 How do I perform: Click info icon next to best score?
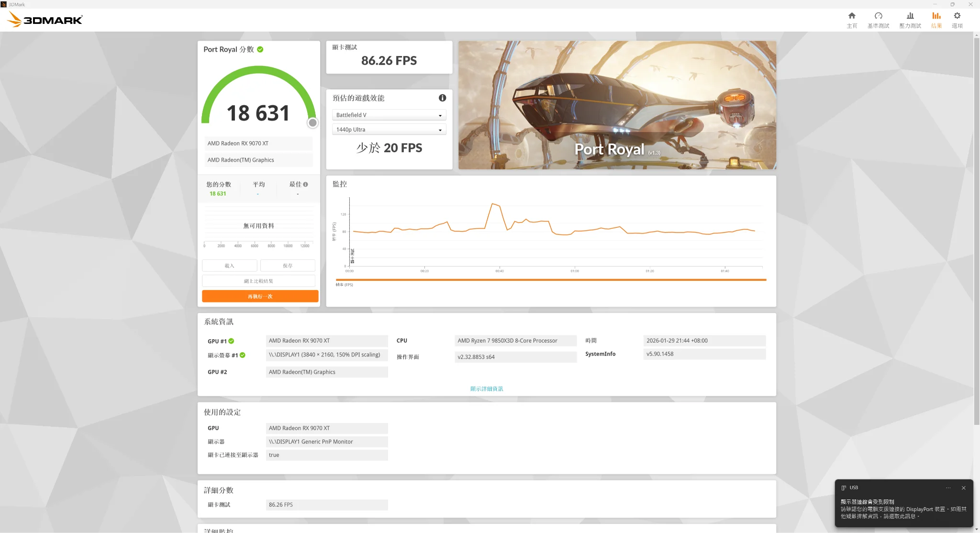tap(305, 184)
